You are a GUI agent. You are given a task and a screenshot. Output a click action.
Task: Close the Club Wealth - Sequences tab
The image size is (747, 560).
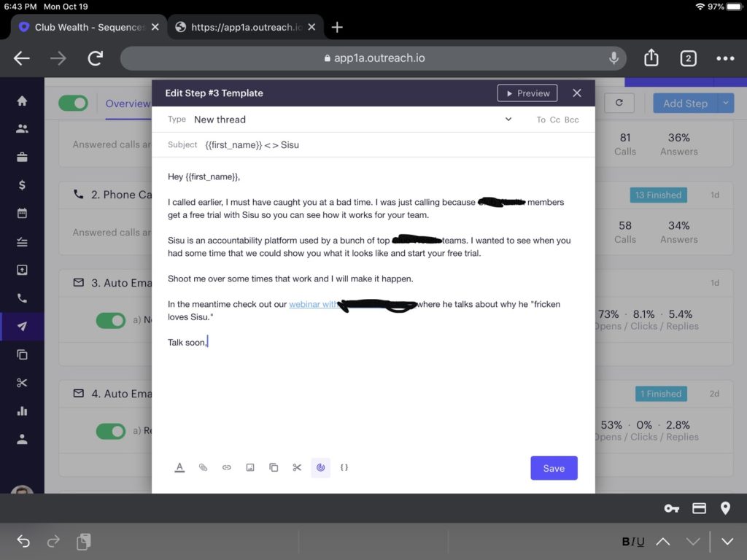click(x=155, y=27)
